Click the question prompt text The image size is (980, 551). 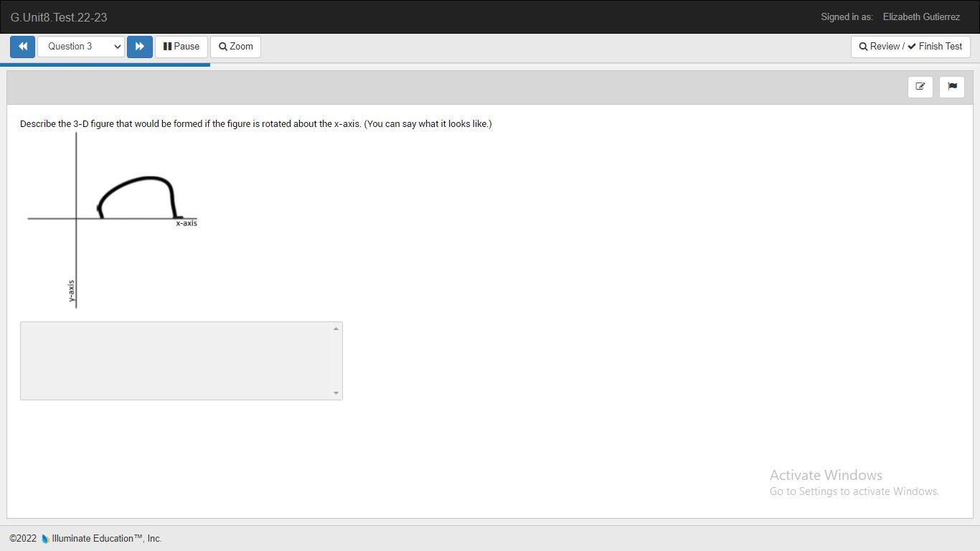[x=255, y=124]
